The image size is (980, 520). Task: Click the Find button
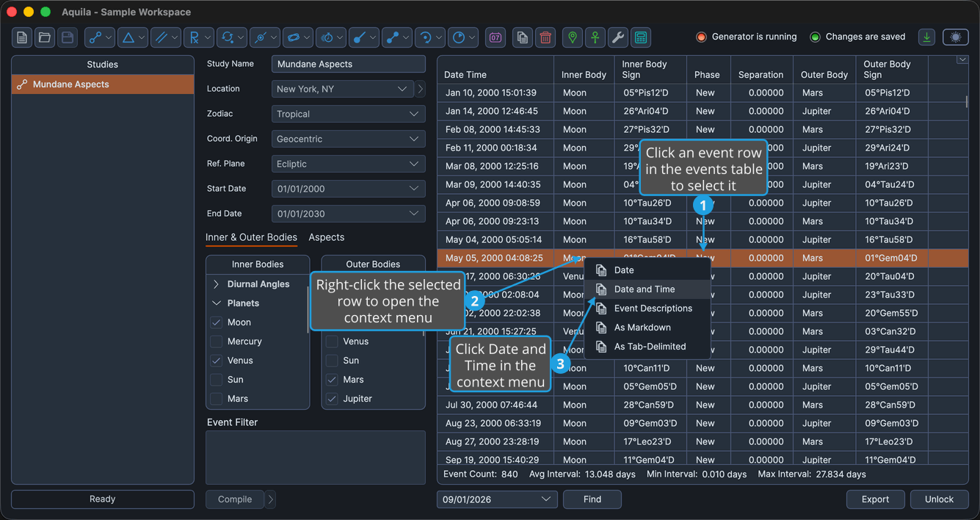click(x=592, y=499)
